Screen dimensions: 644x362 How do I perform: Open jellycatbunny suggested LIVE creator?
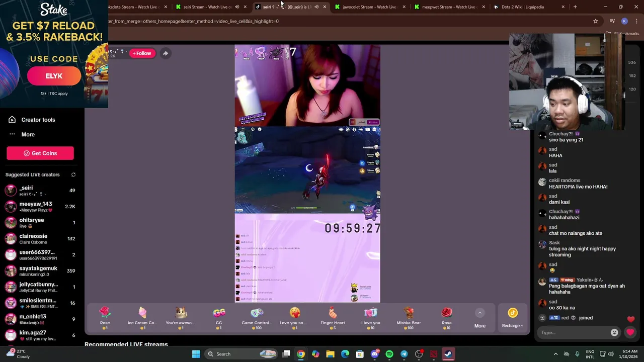click(40, 287)
